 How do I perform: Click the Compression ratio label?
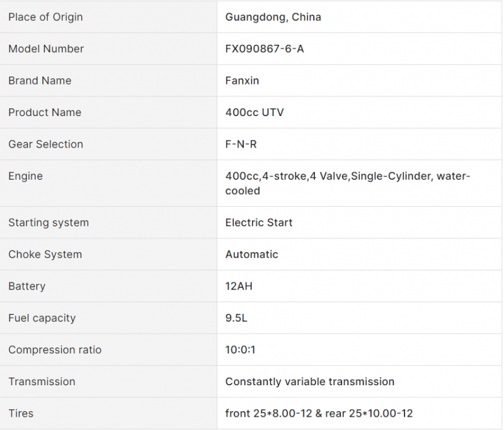pyautogui.click(x=55, y=350)
